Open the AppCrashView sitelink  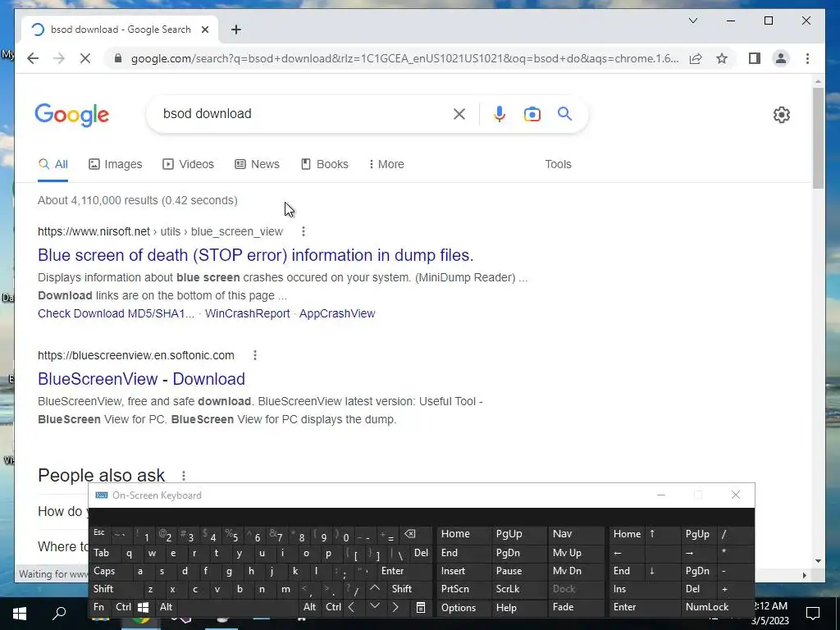point(337,313)
